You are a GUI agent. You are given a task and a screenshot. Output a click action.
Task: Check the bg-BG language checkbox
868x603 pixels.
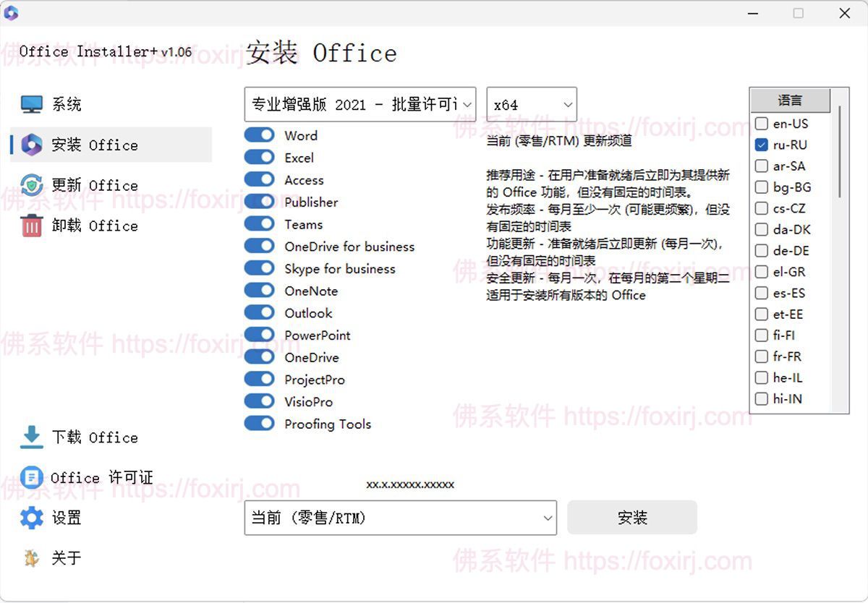point(761,187)
